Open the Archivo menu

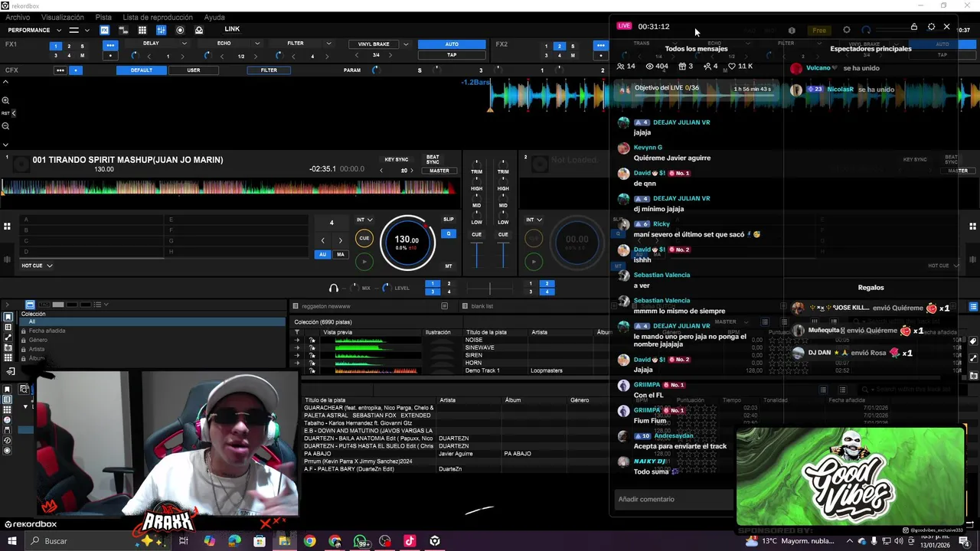(18, 17)
